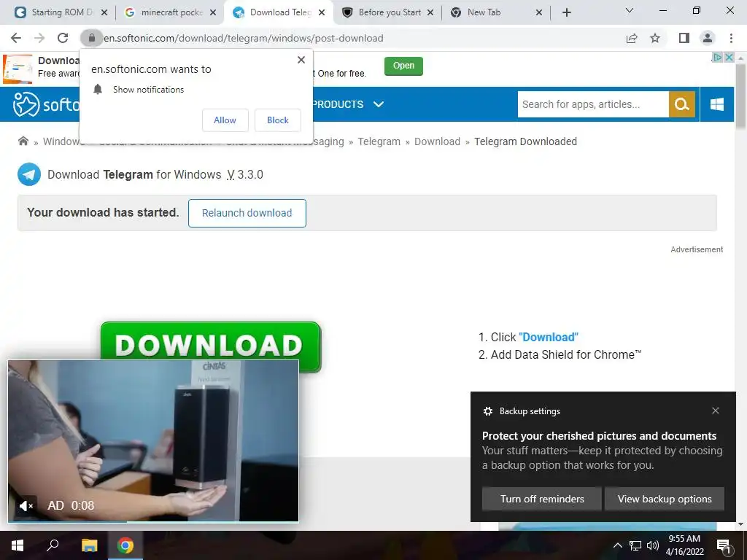
Task: Close the Before you Start tab
Action: pos(430,12)
